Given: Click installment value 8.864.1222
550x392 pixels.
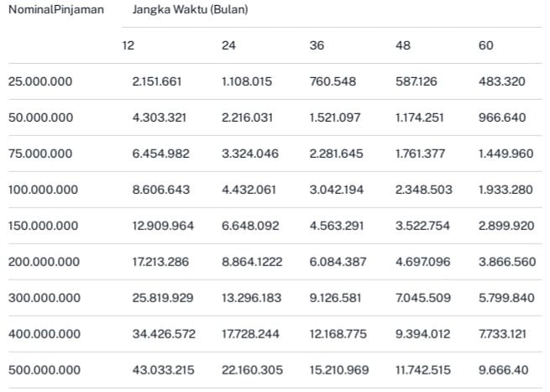Looking at the screenshot, I should [252, 262].
